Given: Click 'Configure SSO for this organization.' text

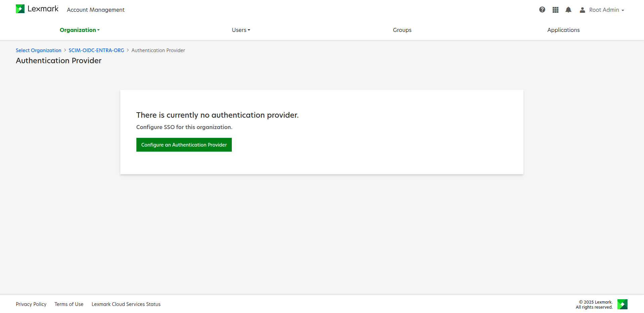Looking at the screenshot, I should pyautogui.click(x=184, y=127).
